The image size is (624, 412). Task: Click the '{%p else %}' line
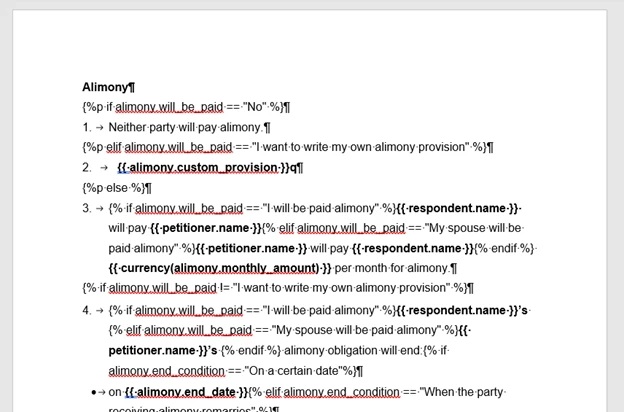(x=115, y=187)
